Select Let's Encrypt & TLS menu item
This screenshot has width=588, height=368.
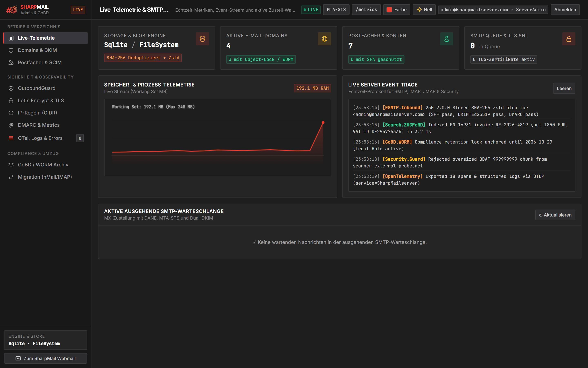click(x=46, y=101)
